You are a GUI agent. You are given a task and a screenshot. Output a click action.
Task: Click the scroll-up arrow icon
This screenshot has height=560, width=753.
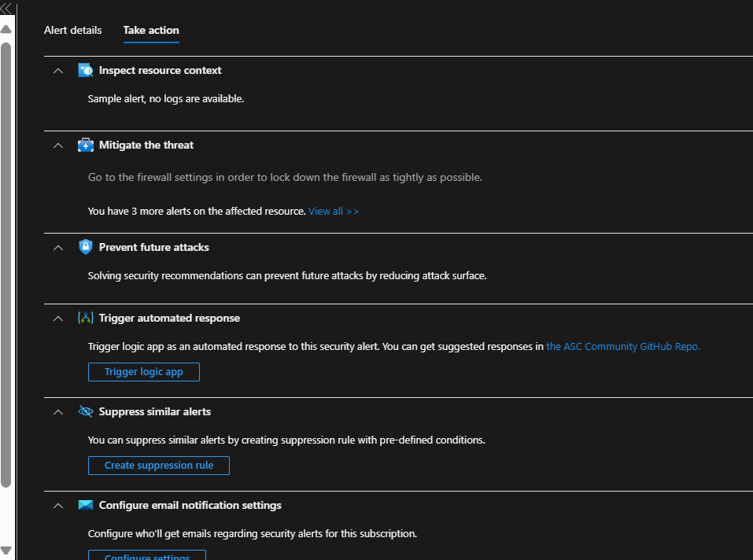tap(6, 28)
